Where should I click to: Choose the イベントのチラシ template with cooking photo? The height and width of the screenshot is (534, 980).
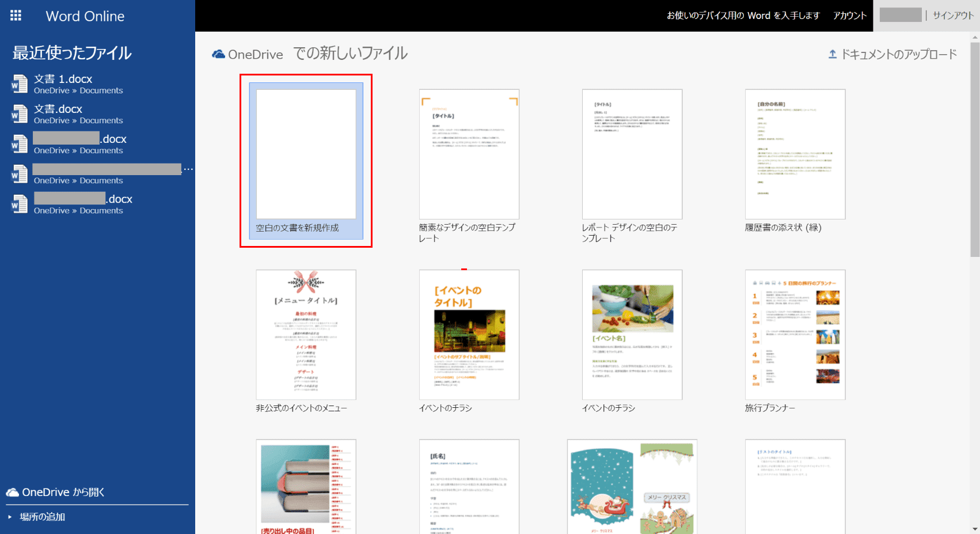click(x=632, y=335)
